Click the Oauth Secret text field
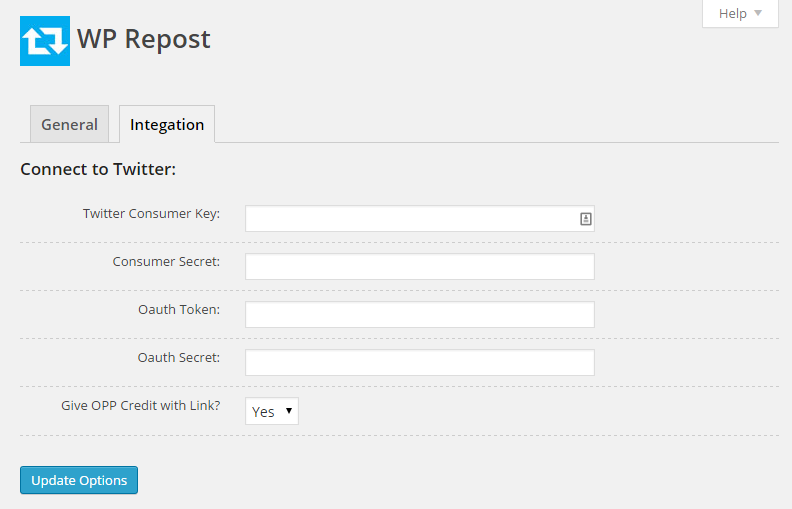Screen dimensions: 792x509 click(x=420, y=363)
